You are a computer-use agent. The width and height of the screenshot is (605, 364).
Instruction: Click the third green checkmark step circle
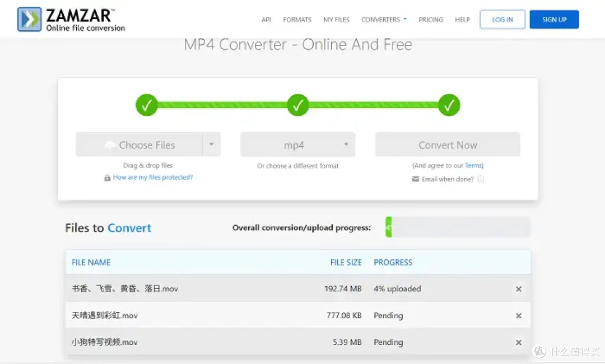pos(449,105)
